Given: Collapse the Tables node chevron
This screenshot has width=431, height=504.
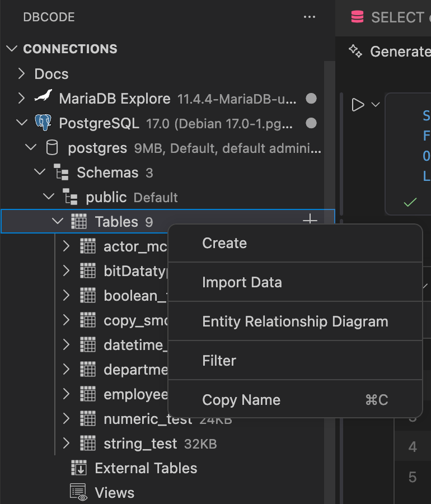Looking at the screenshot, I should [58, 221].
